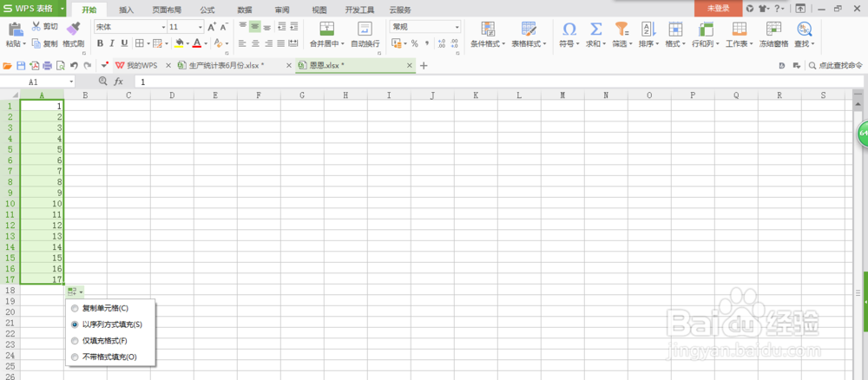The width and height of the screenshot is (868, 380).
Task: Select the Format Painter (格式刷) brush
Action: click(x=73, y=29)
